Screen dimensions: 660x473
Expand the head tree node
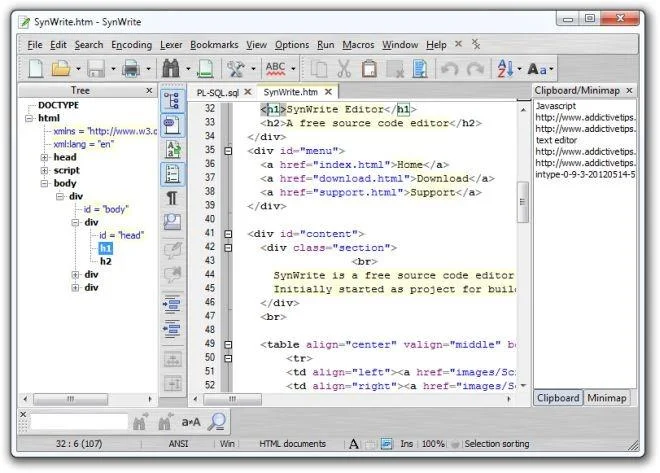(44, 157)
